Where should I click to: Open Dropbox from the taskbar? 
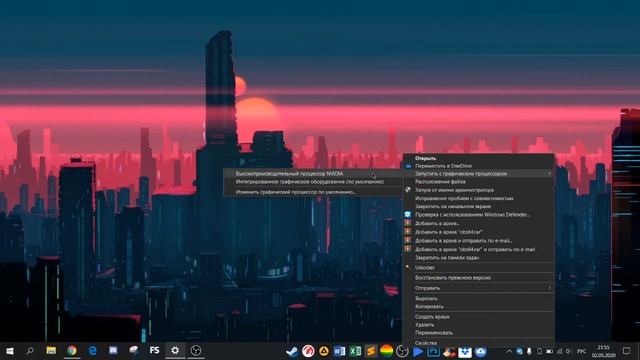[465, 351]
